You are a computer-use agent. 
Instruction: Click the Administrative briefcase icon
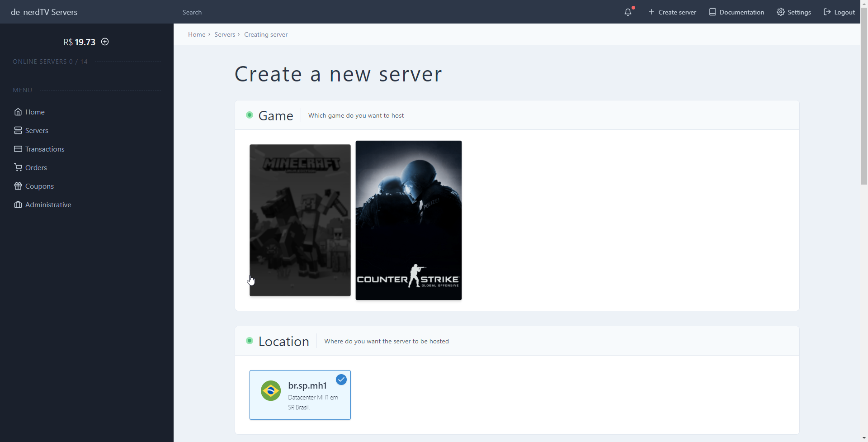[x=18, y=204]
